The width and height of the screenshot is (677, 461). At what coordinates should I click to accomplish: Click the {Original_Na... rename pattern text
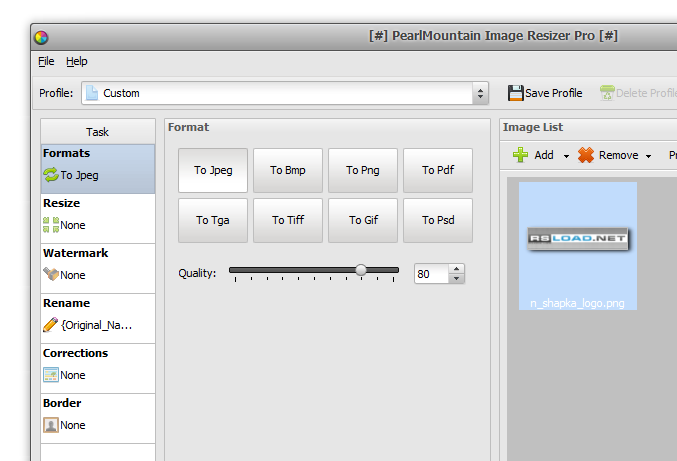click(96, 325)
